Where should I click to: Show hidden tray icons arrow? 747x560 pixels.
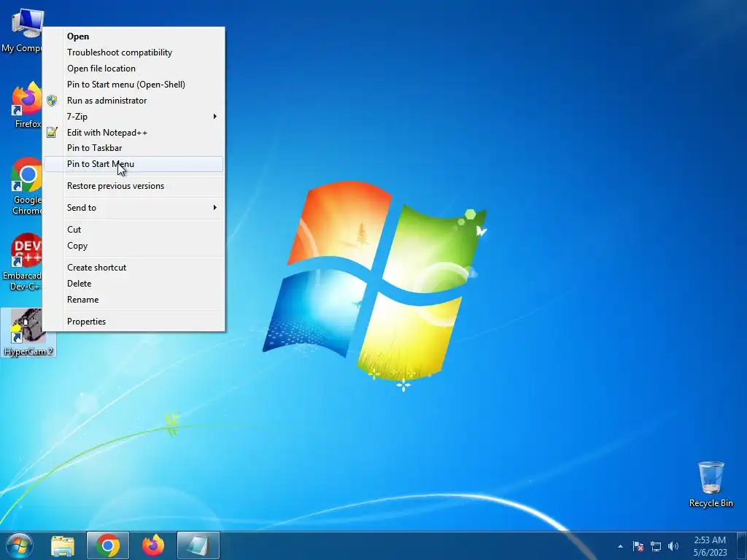(x=620, y=546)
